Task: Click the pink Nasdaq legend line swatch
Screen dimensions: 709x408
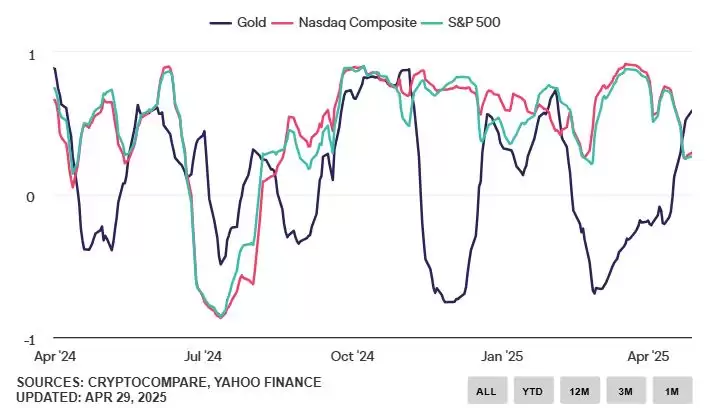Action: point(285,21)
